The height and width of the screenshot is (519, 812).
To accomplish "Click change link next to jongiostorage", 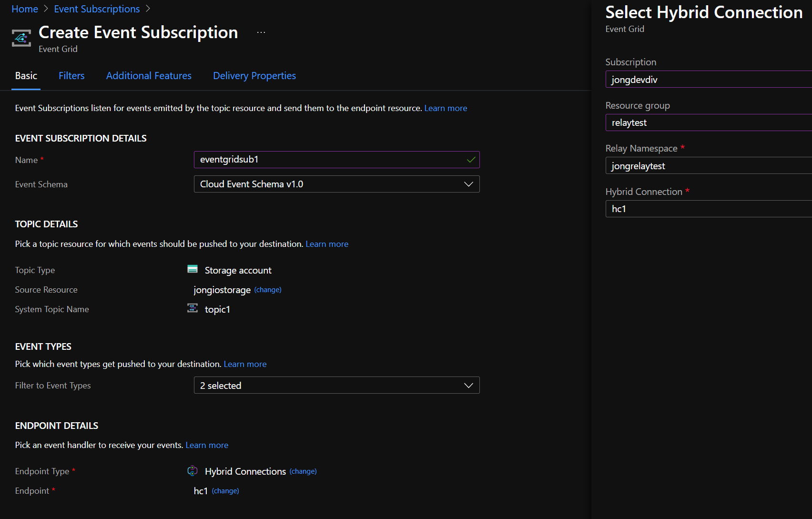I will [268, 290].
